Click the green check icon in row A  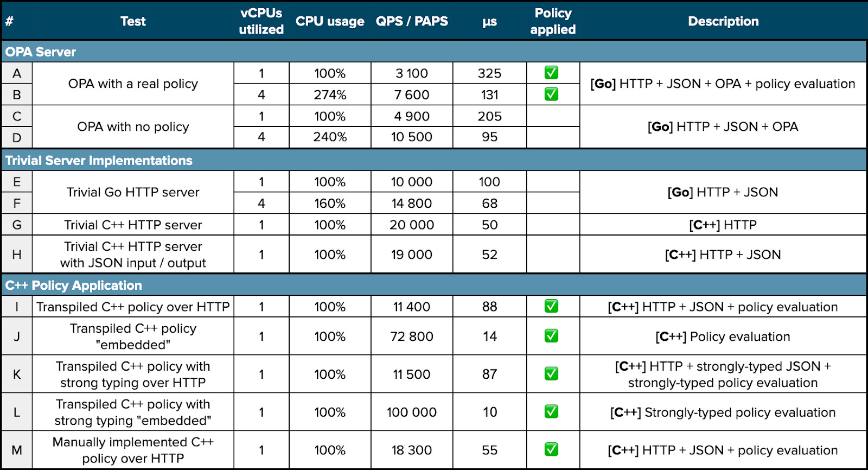(x=551, y=73)
